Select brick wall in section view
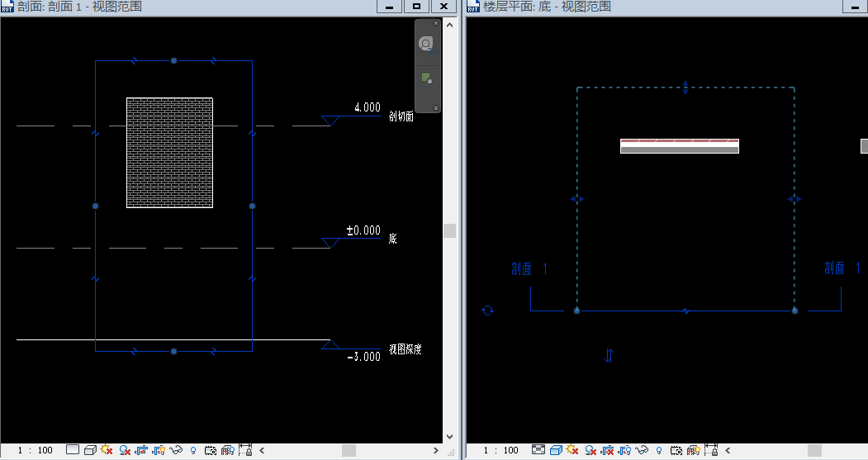Viewport: 868px width, 460px height. (x=169, y=153)
